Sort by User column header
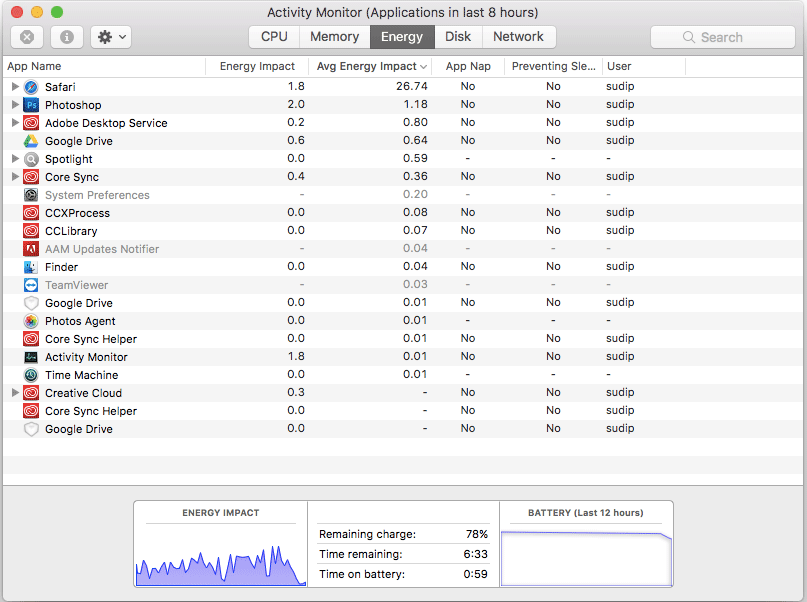The height and width of the screenshot is (602, 807). coord(644,66)
